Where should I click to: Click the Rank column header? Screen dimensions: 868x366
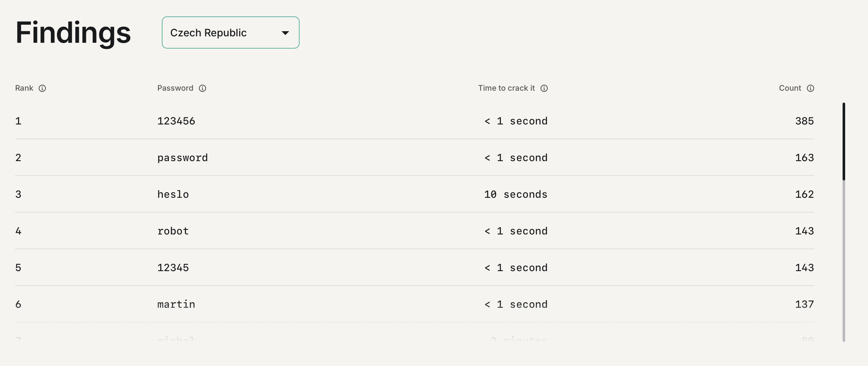click(24, 88)
